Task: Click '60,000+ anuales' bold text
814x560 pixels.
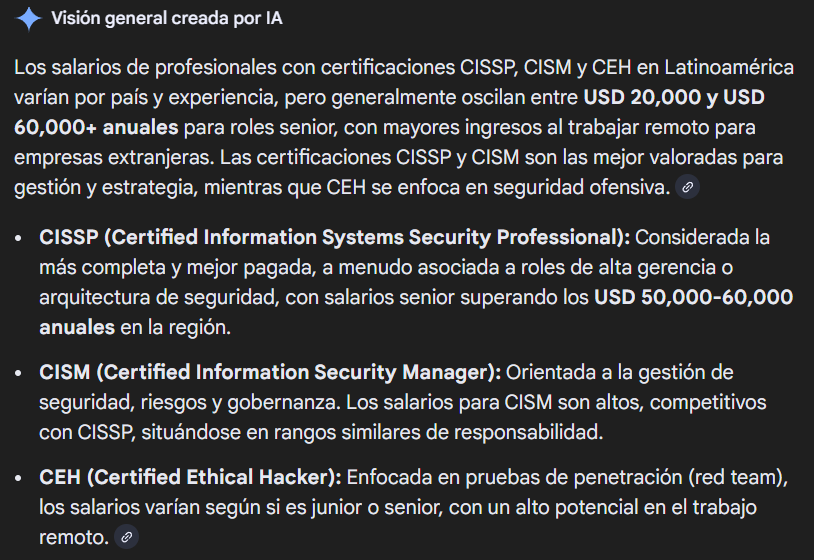Action: (x=96, y=128)
